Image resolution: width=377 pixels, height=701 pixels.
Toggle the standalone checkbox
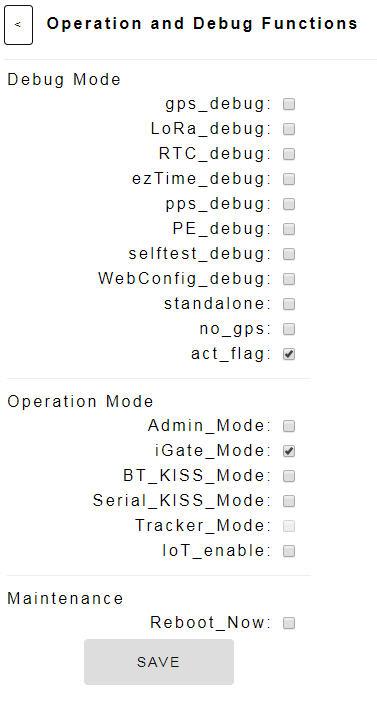(x=289, y=304)
